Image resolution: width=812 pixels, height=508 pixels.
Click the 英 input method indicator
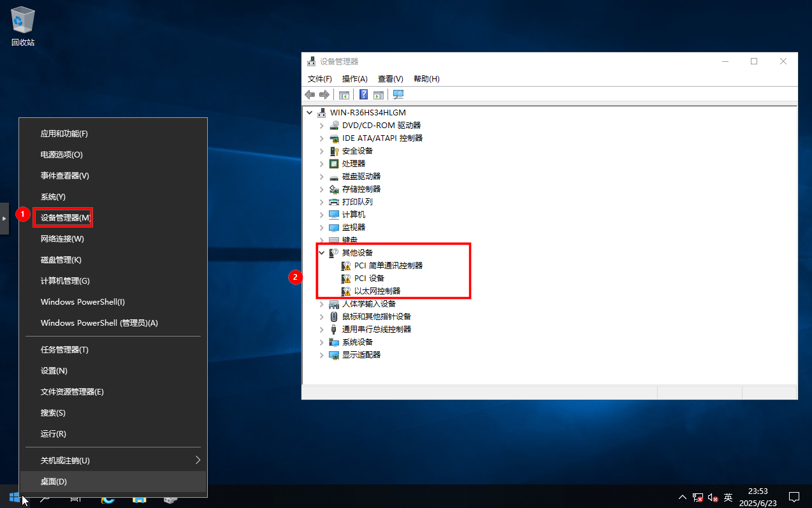728,497
